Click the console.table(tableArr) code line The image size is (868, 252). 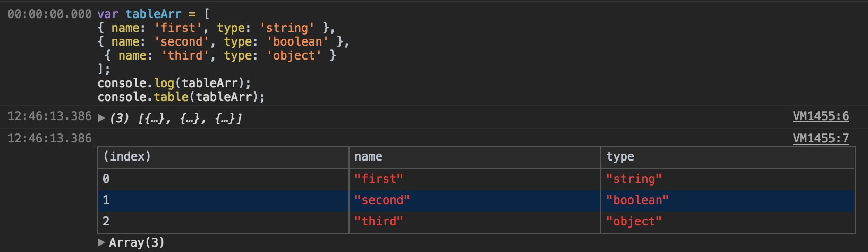click(x=181, y=97)
